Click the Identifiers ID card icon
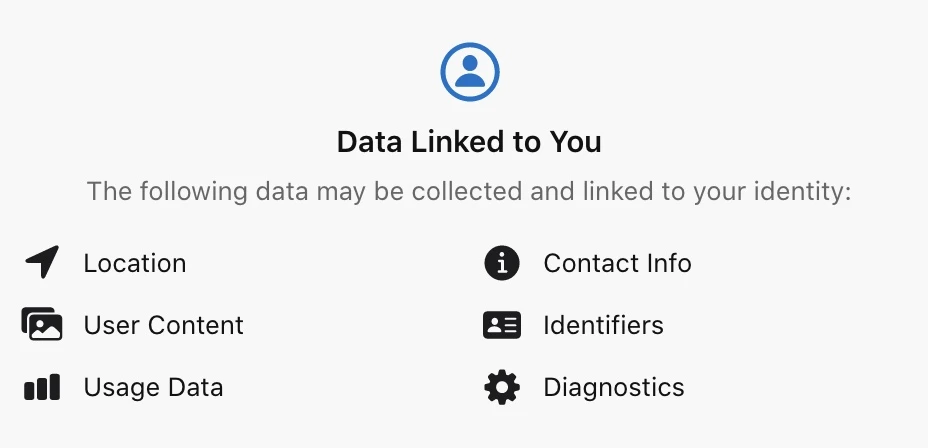Viewport: 928px width, 448px height. [x=502, y=325]
